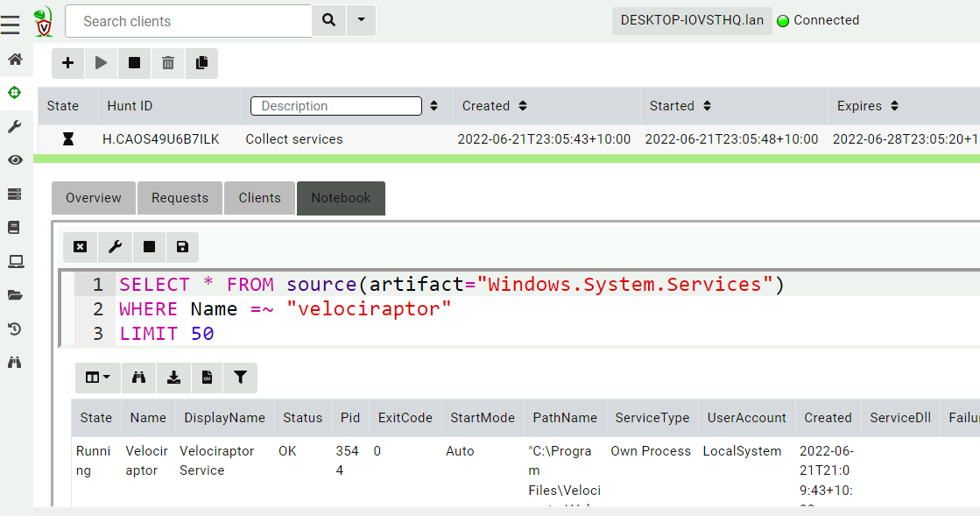The width and height of the screenshot is (980, 516).
Task: Save the notebook cell
Action: pyautogui.click(x=182, y=247)
